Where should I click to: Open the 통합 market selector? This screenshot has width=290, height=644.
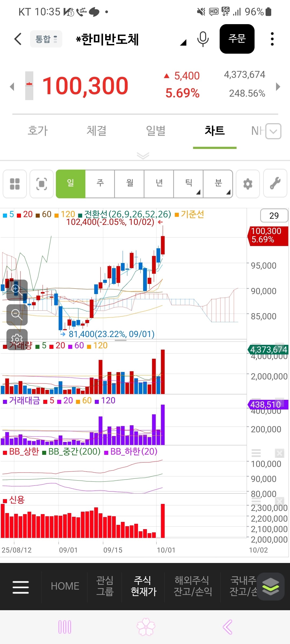[x=46, y=39]
